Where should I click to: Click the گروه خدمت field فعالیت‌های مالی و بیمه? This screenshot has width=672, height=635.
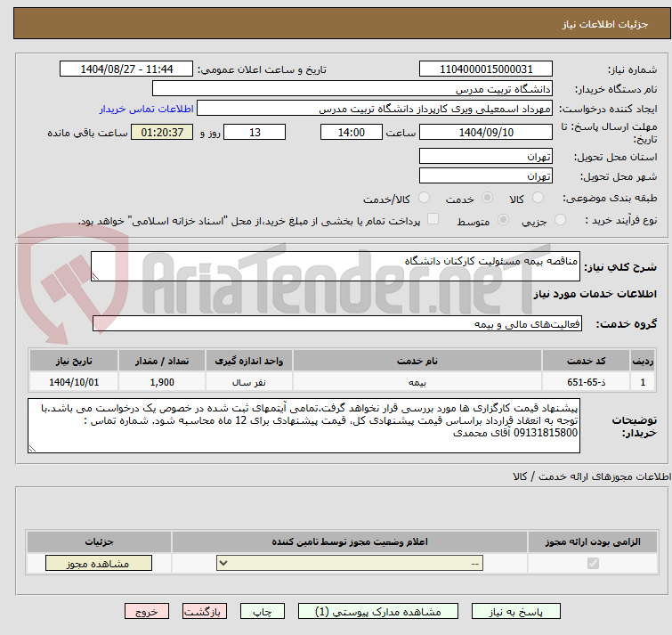pos(337,323)
